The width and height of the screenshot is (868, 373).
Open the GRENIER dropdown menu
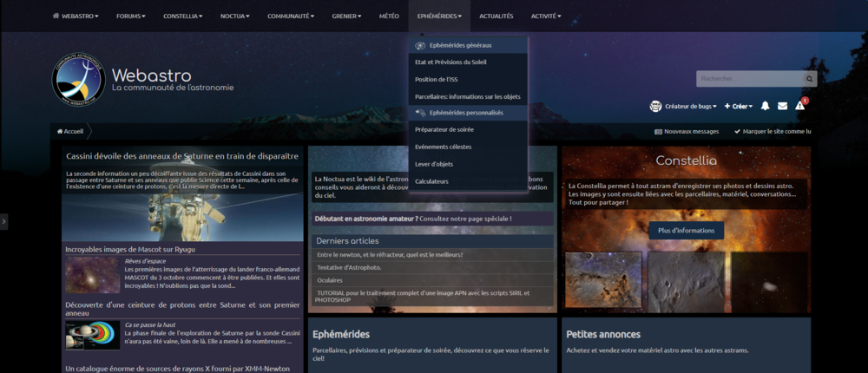[346, 16]
